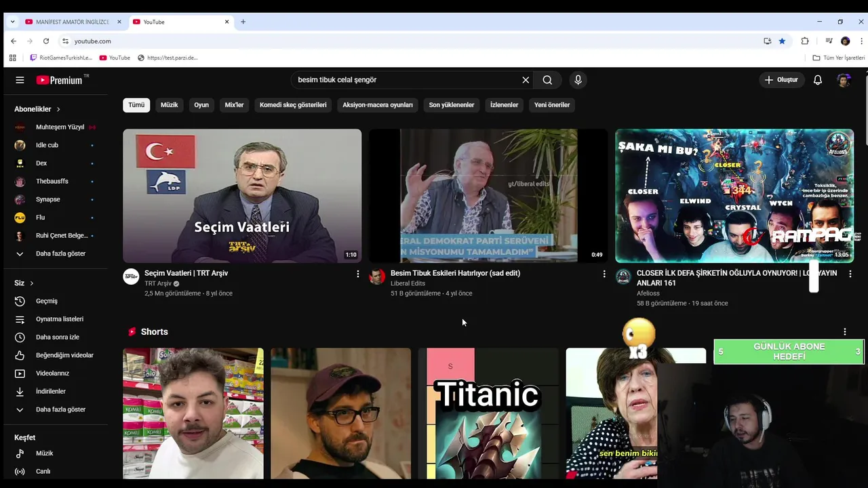Select the Oyun filter chip

(x=201, y=105)
